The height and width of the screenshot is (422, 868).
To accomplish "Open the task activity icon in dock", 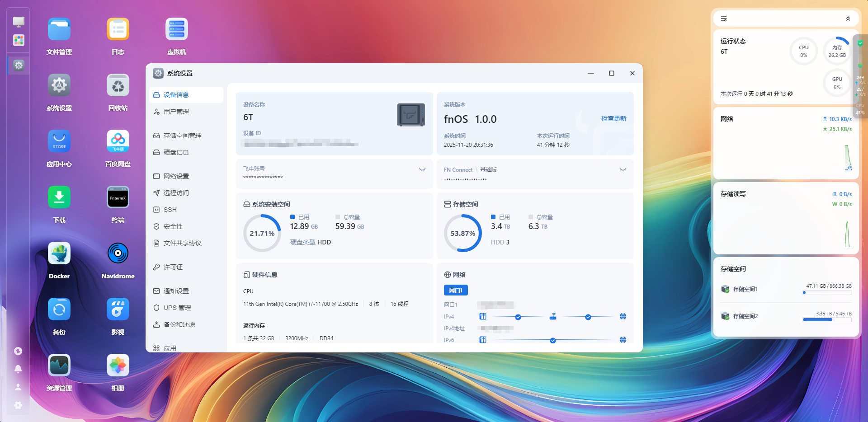I will [18, 351].
